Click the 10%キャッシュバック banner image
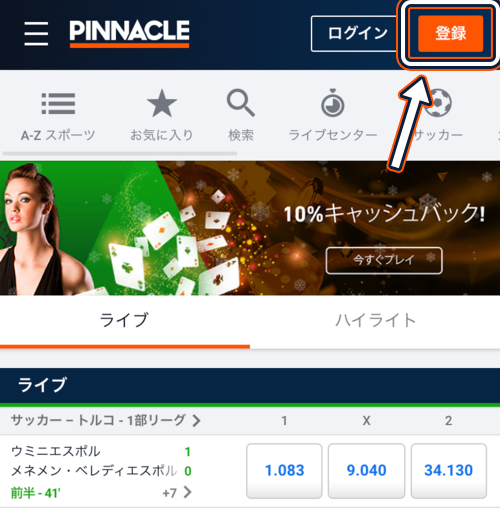Screen dimensions: 500x508 [x=250, y=228]
